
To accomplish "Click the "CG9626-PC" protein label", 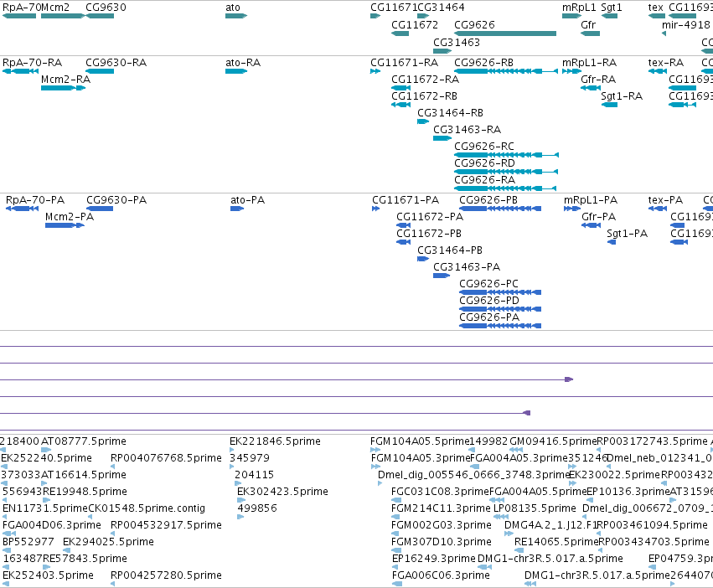I will tap(488, 283).
